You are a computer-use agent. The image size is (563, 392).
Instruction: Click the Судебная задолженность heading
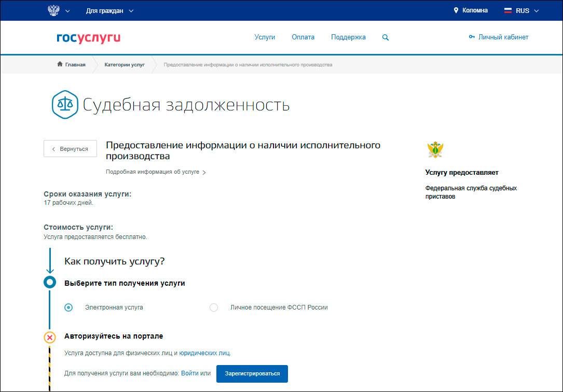point(186,105)
